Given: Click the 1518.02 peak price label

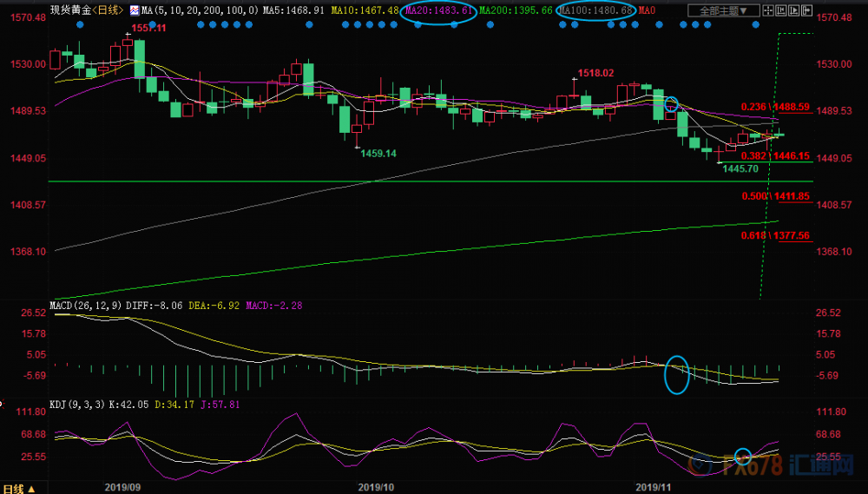Looking at the screenshot, I should tap(595, 73).
